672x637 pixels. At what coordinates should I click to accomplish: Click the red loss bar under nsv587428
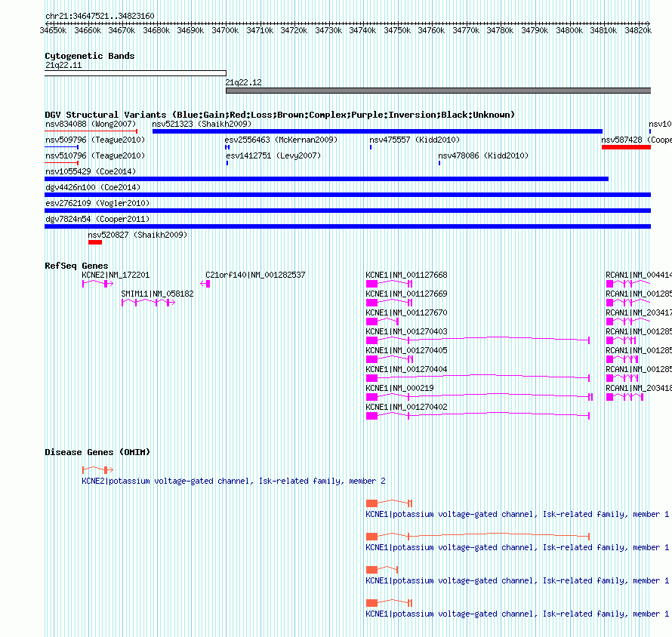626,147
